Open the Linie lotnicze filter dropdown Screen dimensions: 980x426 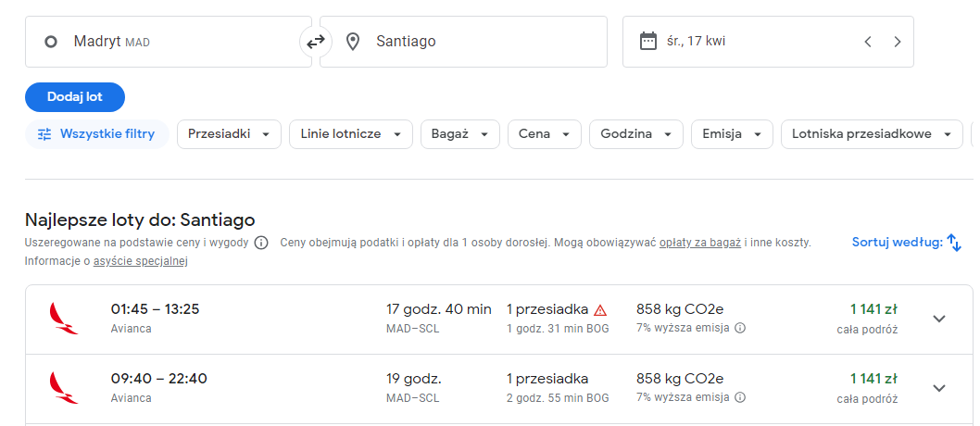pyautogui.click(x=351, y=134)
